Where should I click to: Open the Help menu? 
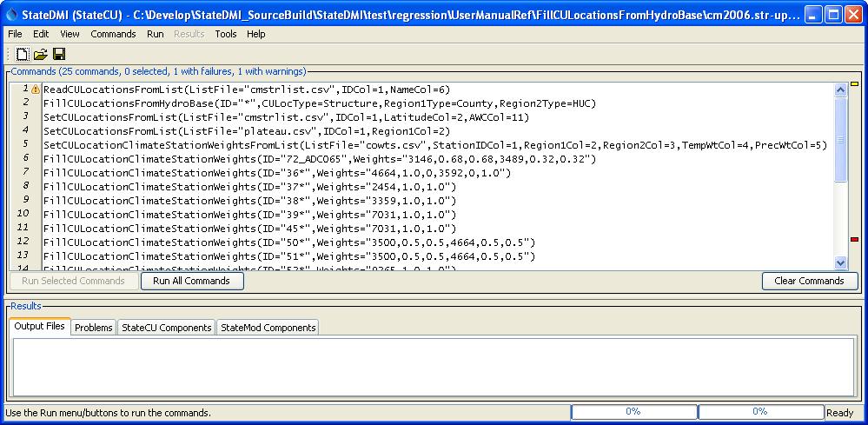(255, 34)
